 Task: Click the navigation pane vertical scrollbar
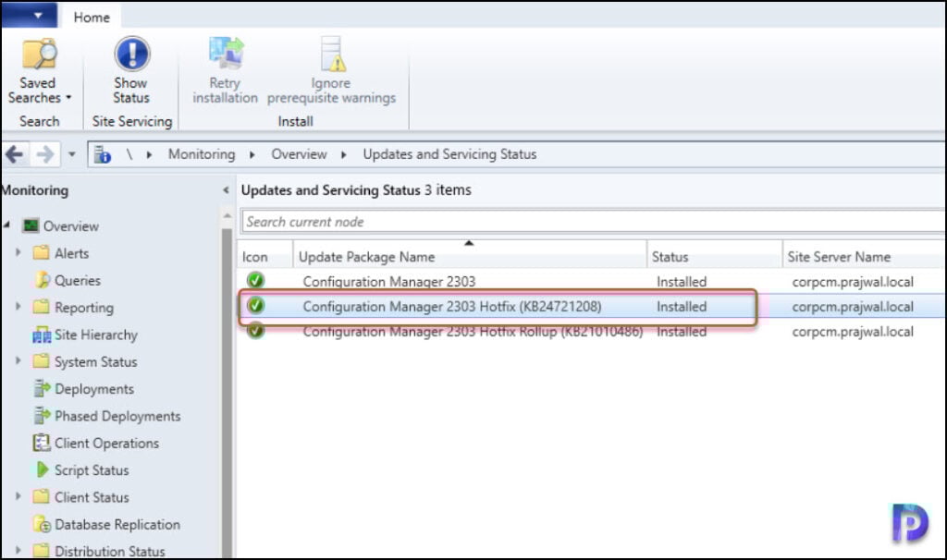coord(228,392)
